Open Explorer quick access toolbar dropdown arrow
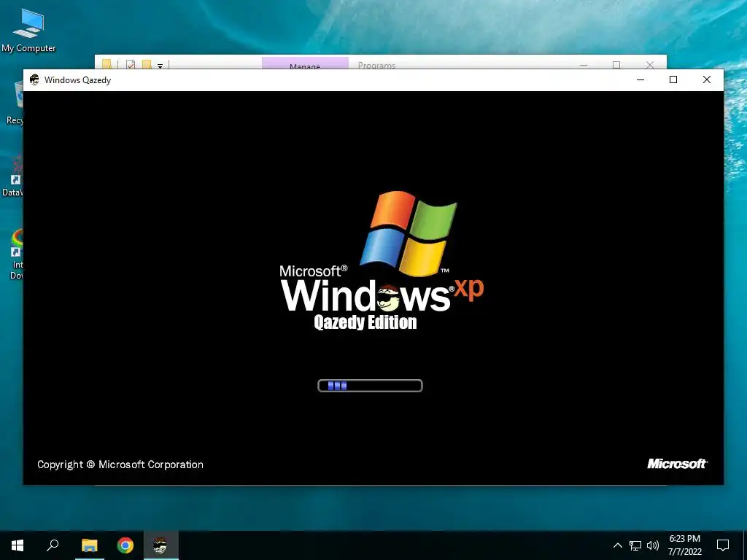 pos(160,66)
